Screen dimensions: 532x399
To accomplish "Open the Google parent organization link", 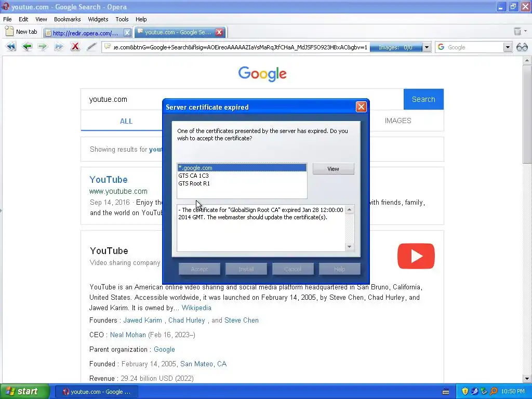I will click(x=164, y=350).
